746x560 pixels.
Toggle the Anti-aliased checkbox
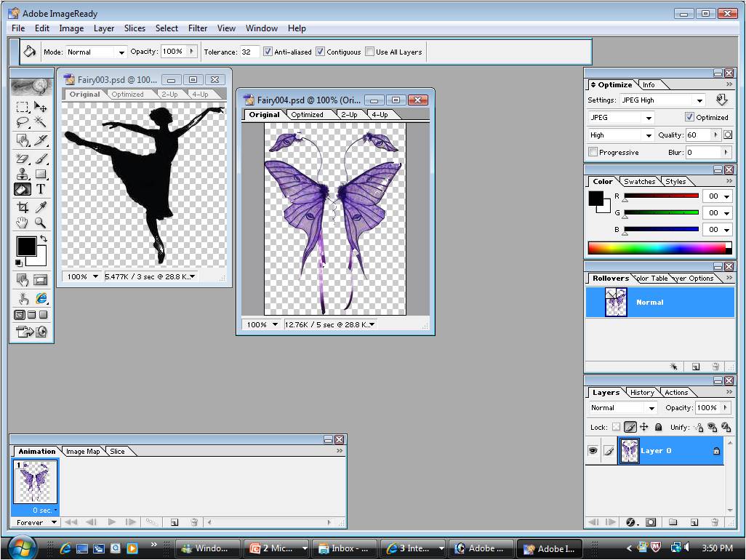(268, 52)
